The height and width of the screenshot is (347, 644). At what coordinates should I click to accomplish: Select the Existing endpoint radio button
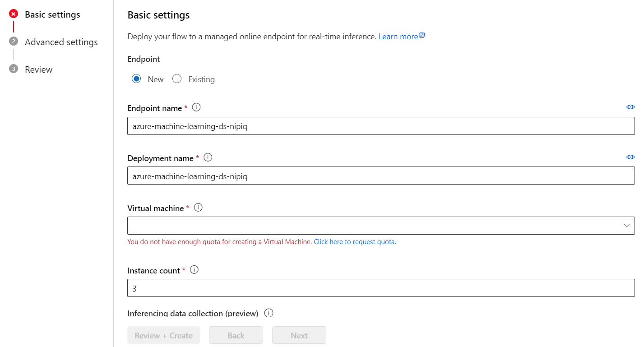176,79
